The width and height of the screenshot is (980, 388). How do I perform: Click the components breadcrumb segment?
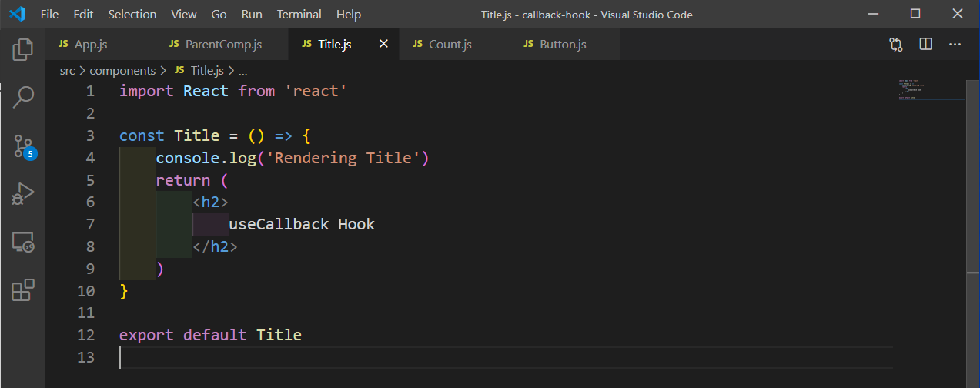coord(122,70)
